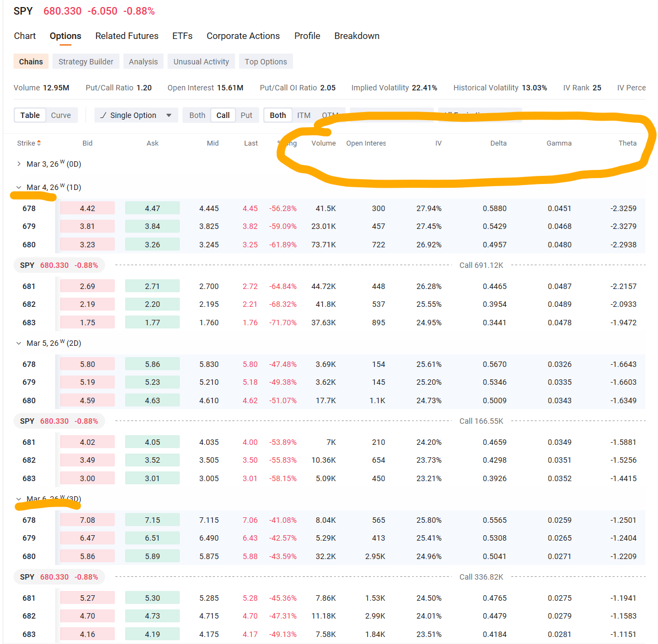Click the Gamma column header
This screenshot has height=644, width=658.
tap(559, 143)
